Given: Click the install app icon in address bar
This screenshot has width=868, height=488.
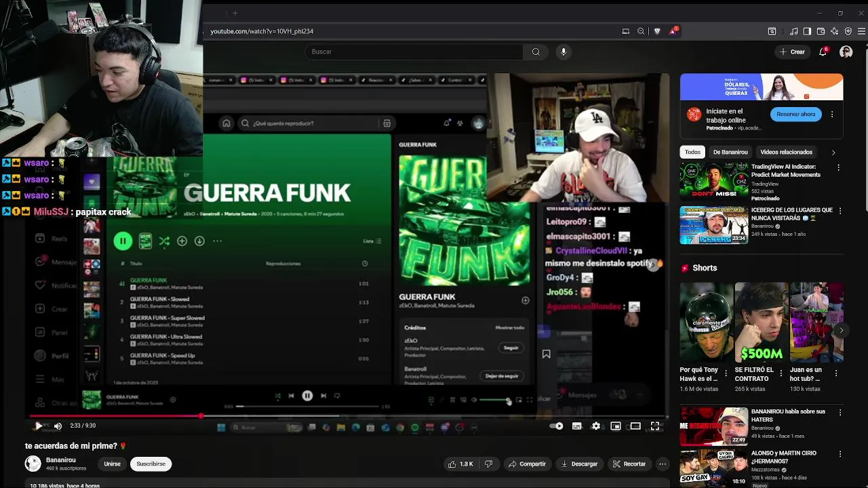Looking at the screenshot, I should click(x=626, y=31).
